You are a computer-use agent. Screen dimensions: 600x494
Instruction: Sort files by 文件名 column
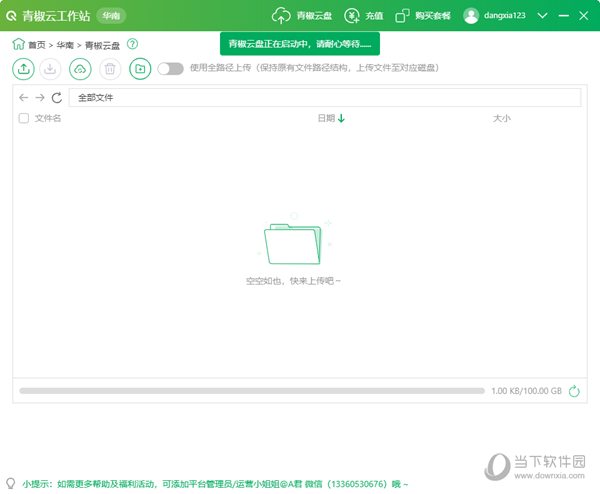point(48,118)
